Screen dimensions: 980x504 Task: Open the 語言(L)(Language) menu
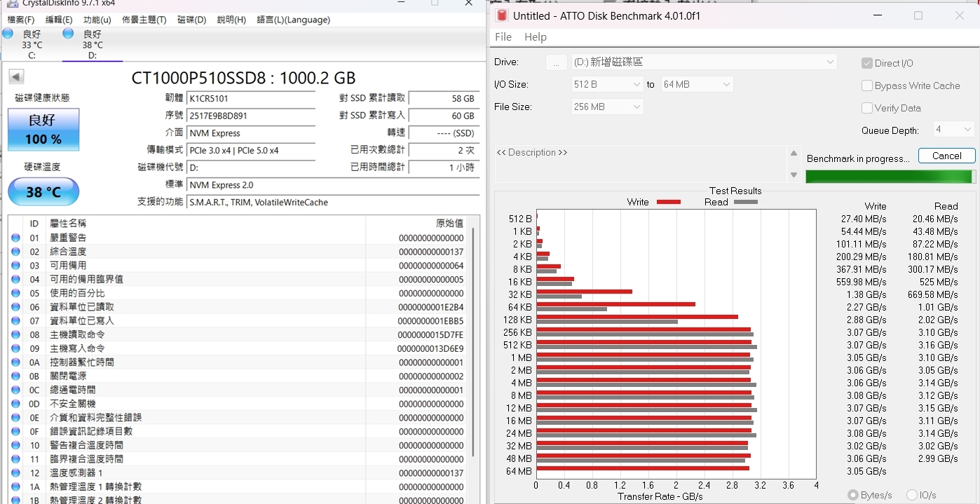click(294, 20)
